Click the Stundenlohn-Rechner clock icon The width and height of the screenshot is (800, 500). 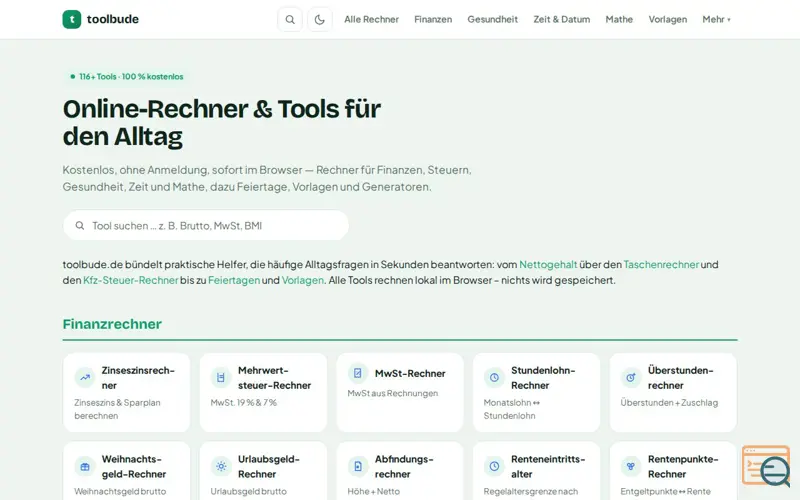(x=494, y=378)
